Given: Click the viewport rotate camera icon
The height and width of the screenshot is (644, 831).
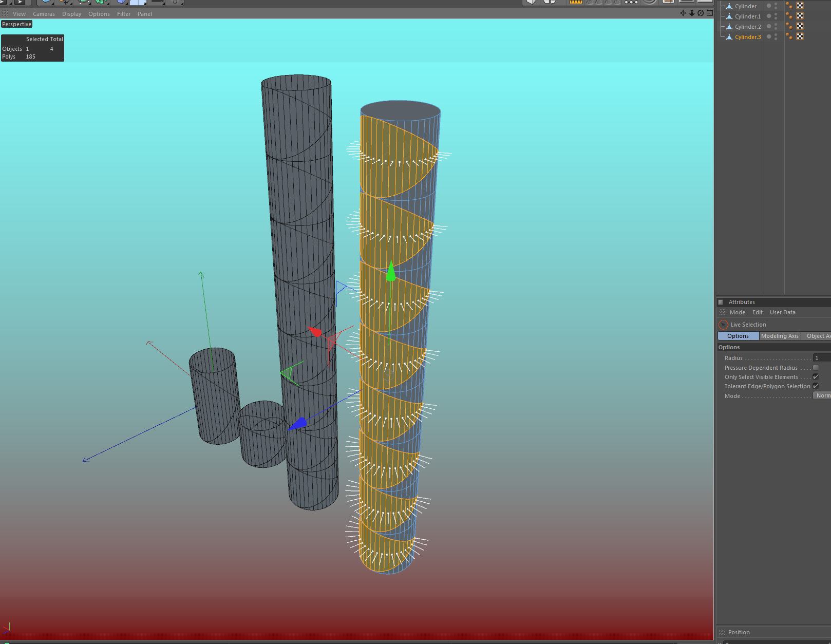Looking at the screenshot, I should [701, 13].
